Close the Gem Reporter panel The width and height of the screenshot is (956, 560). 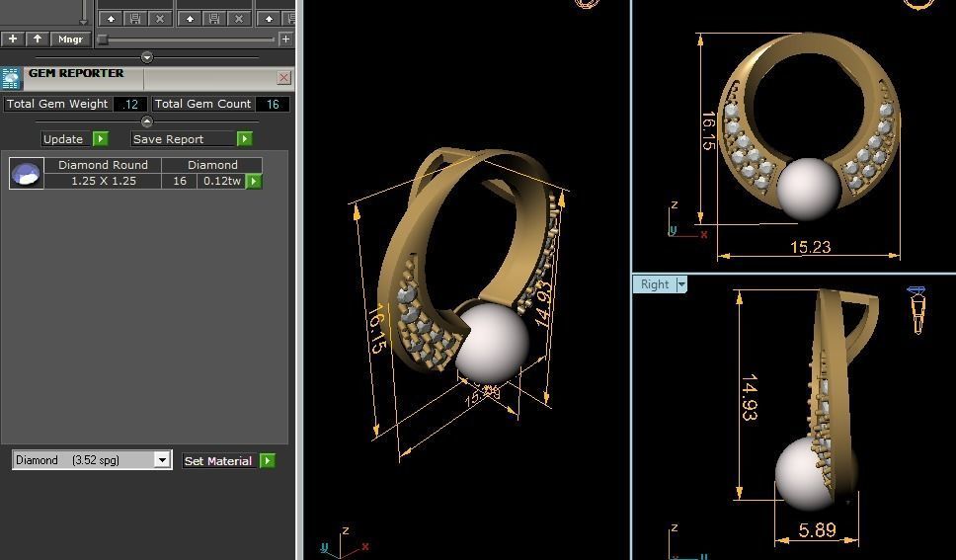pyautogui.click(x=283, y=77)
